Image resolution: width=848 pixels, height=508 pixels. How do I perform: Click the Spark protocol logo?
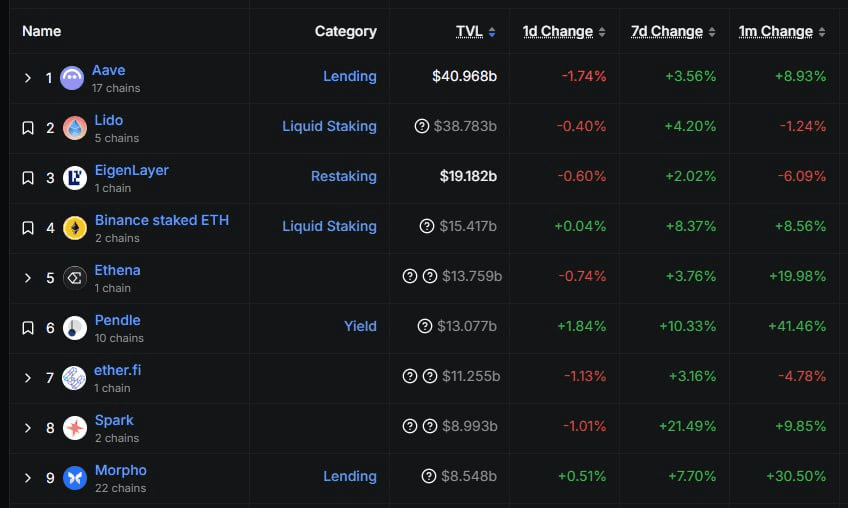(75, 428)
